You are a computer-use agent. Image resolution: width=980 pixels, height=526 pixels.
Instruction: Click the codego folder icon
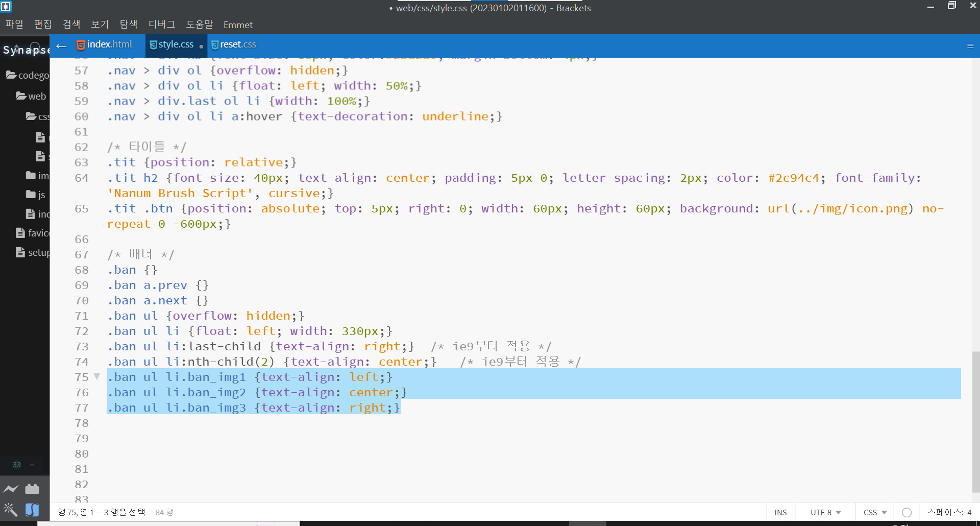(x=11, y=75)
